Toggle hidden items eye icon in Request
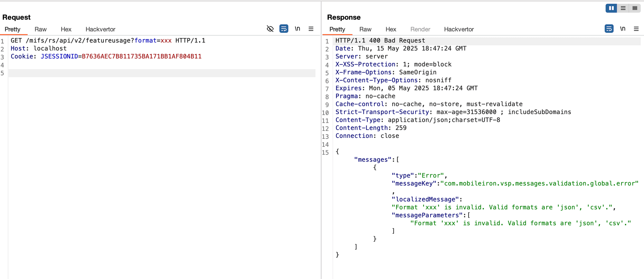Viewport: 644px width, 279px height. click(270, 29)
